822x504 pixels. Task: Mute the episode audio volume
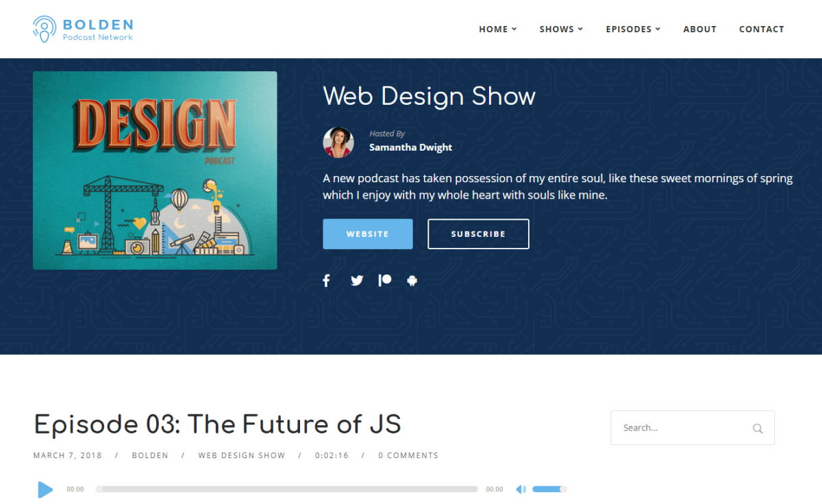tap(521, 489)
